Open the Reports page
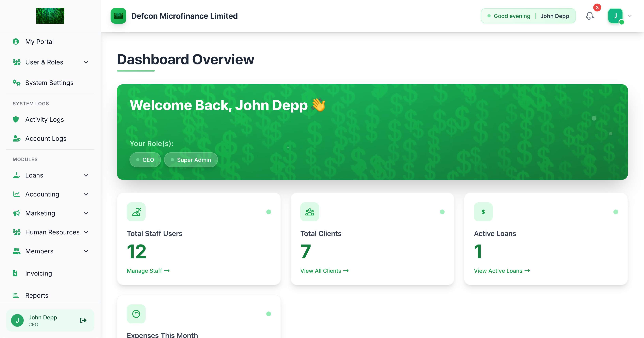 tap(37, 296)
